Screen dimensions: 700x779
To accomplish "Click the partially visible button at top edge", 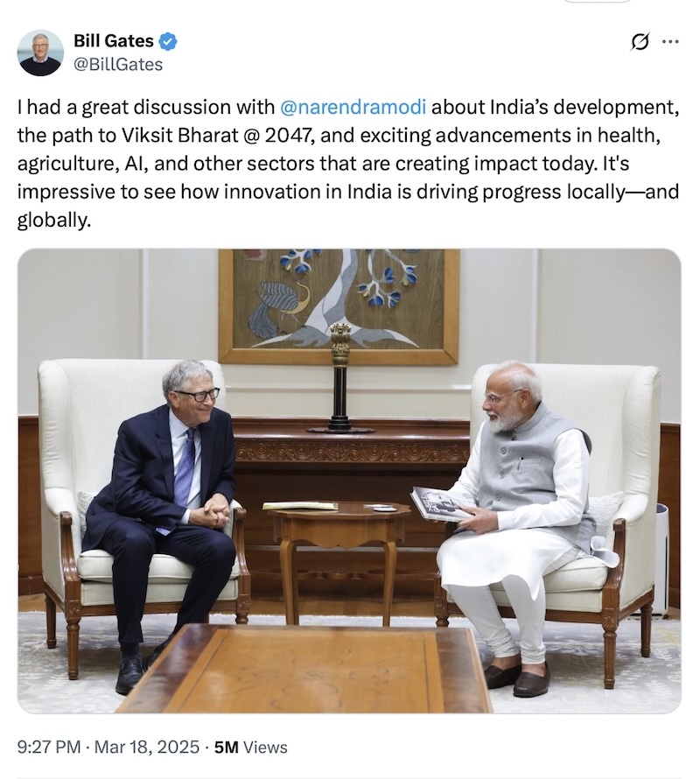I will [x=597, y=2].
